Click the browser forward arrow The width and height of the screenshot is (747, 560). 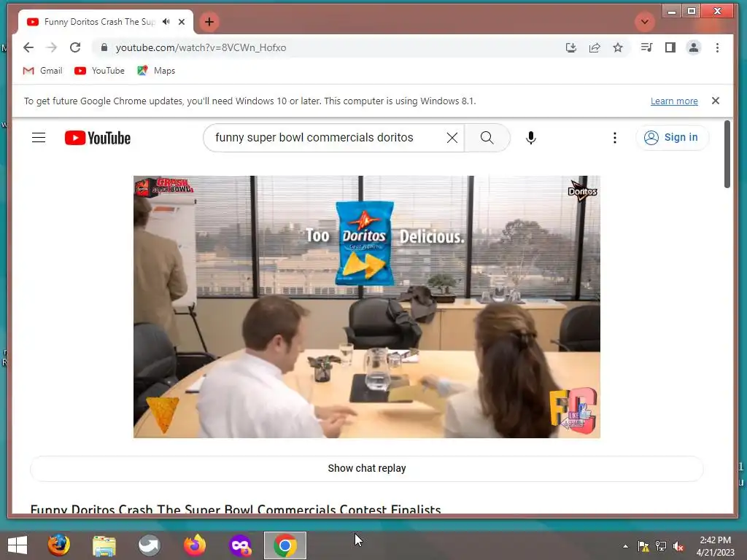52,47
